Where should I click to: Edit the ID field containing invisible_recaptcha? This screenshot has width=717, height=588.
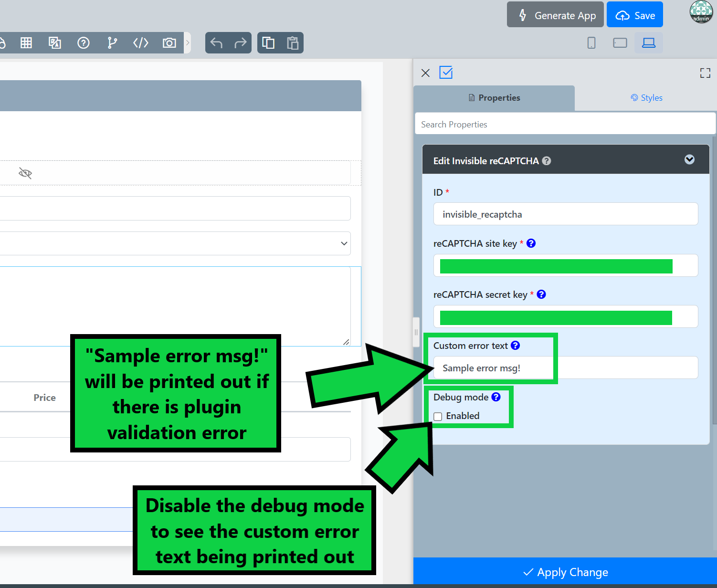point(566,214)
